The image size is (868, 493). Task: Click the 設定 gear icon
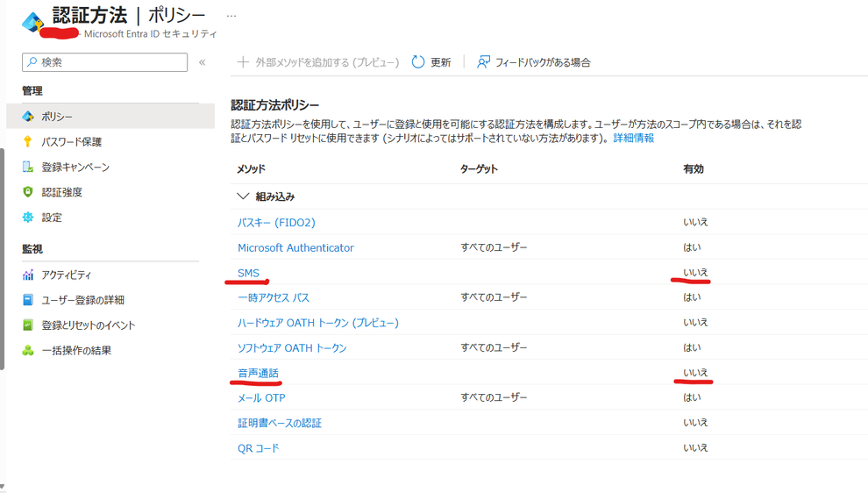pos(28,218)
